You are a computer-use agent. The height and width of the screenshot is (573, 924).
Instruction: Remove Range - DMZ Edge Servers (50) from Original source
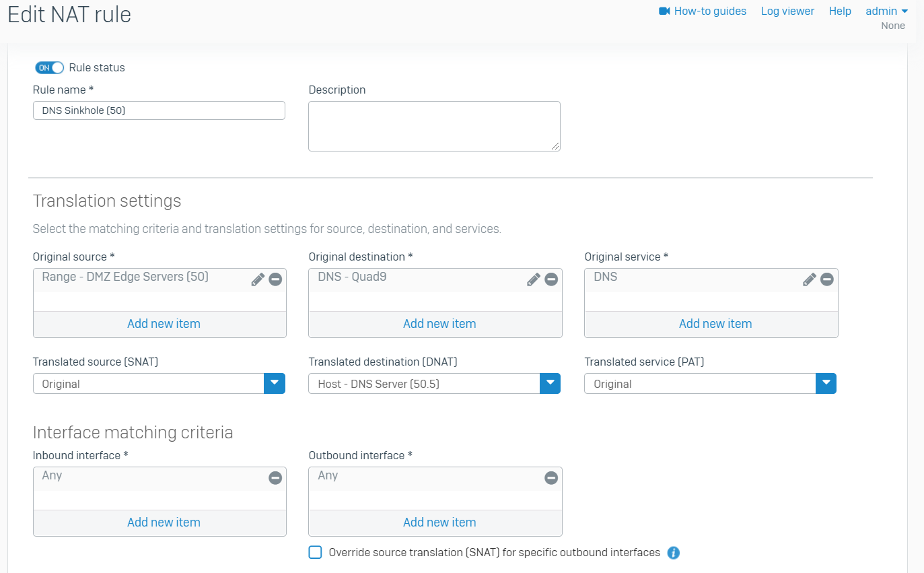click(275, 279)
